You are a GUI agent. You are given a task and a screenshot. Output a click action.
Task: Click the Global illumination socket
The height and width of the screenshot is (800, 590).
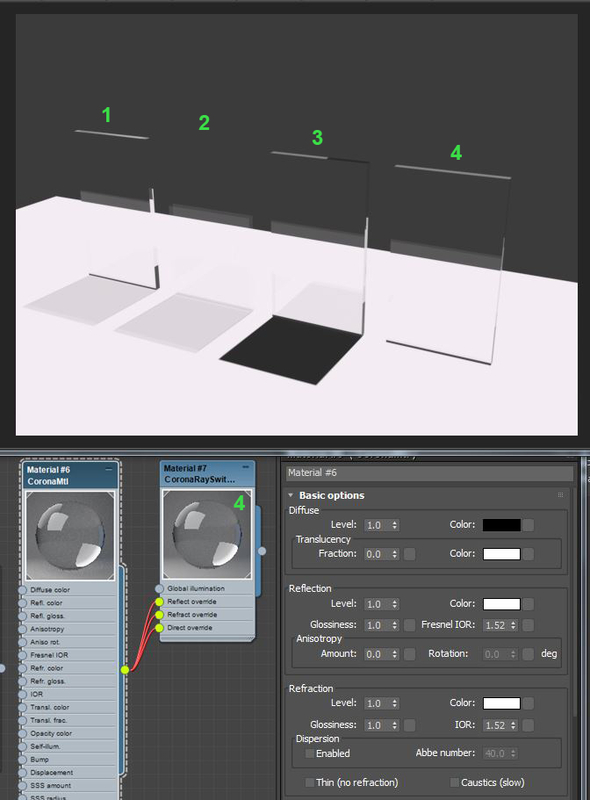point(159,589)
